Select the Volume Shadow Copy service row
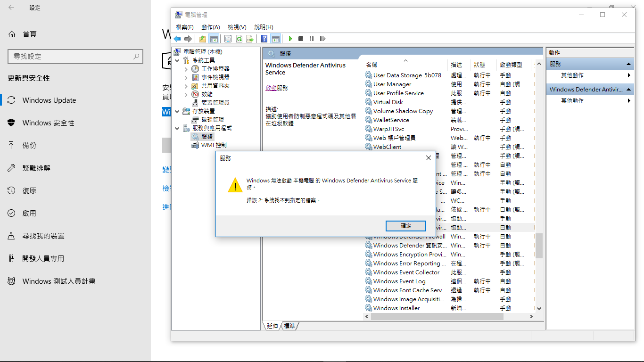Screen dimensions: 644x362 (449, 111)
